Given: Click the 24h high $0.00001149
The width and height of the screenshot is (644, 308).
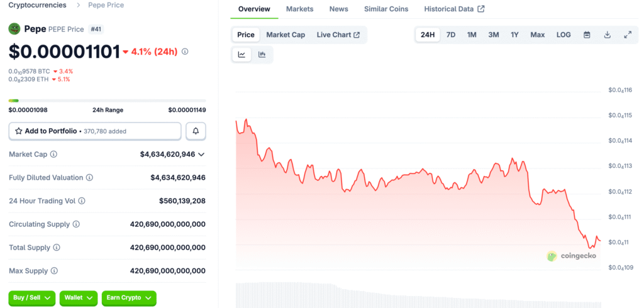Looking at the screenshot, I should point(187,110).
